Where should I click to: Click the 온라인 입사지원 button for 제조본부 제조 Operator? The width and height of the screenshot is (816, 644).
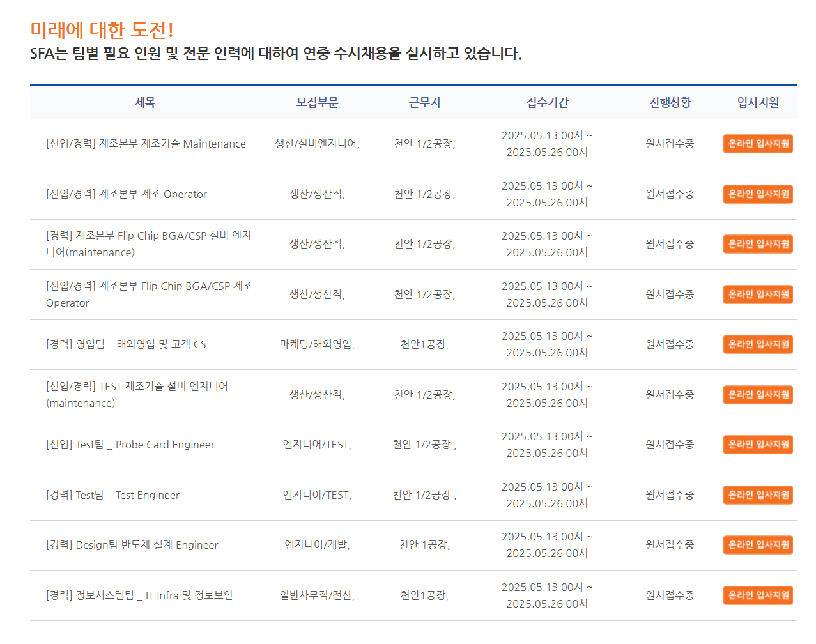(x=758, y=194)
